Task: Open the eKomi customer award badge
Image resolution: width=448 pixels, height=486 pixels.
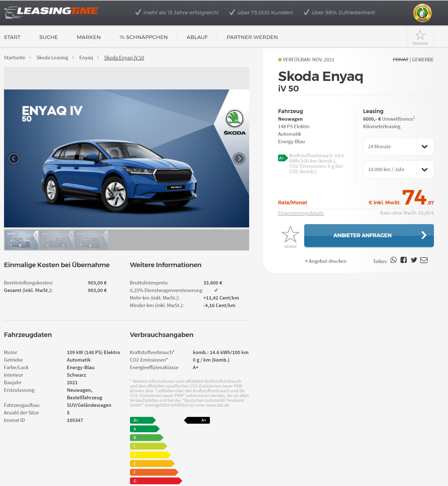Action: 422,13
